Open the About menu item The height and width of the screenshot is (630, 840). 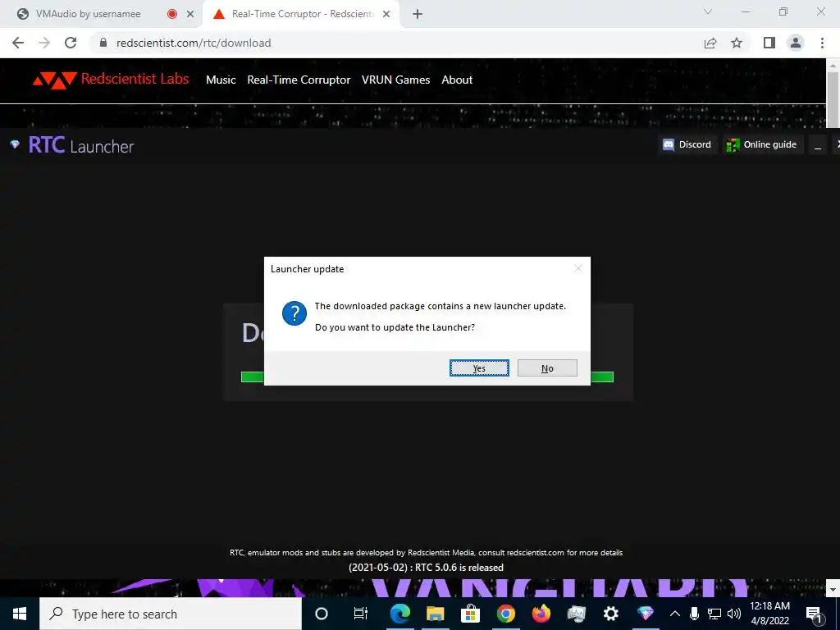[x=457, y=80]
